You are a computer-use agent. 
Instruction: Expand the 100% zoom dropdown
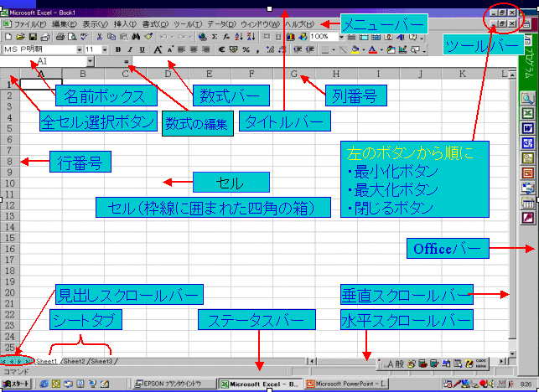pos(341,37)
